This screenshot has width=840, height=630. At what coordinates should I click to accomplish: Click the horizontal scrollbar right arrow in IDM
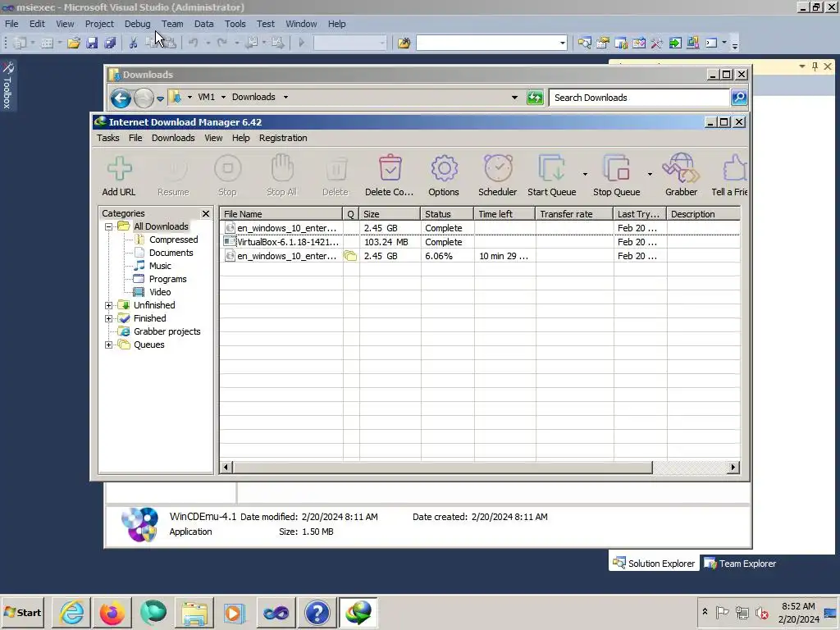pos(733,467)
